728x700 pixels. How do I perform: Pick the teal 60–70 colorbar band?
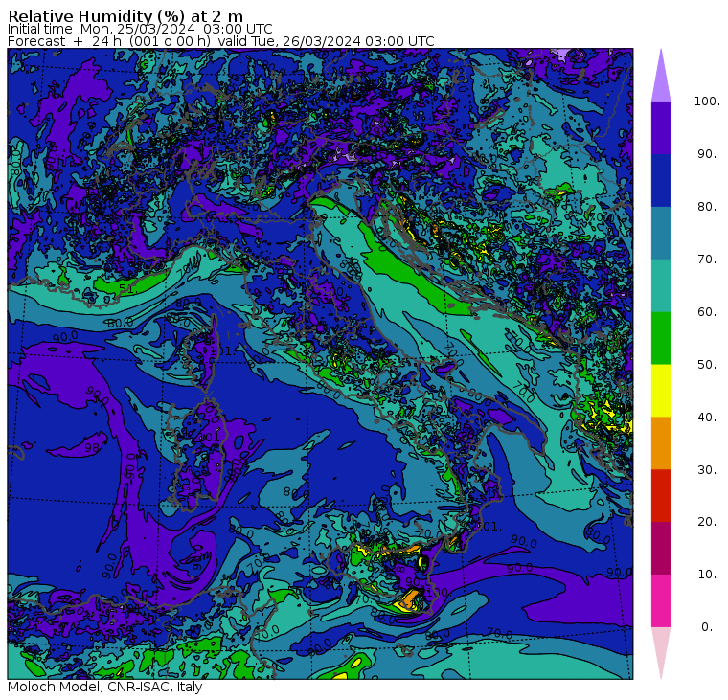(661, 285)
